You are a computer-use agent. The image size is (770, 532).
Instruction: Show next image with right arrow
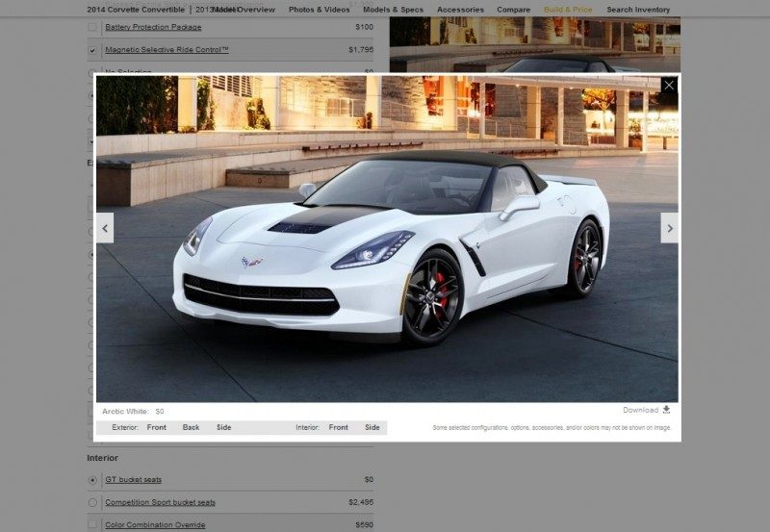point(669,228)
